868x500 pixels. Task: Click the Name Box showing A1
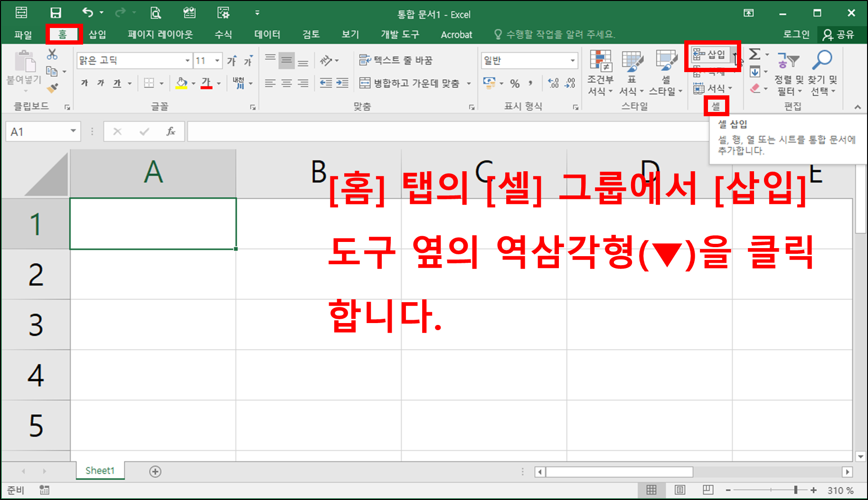38,131
